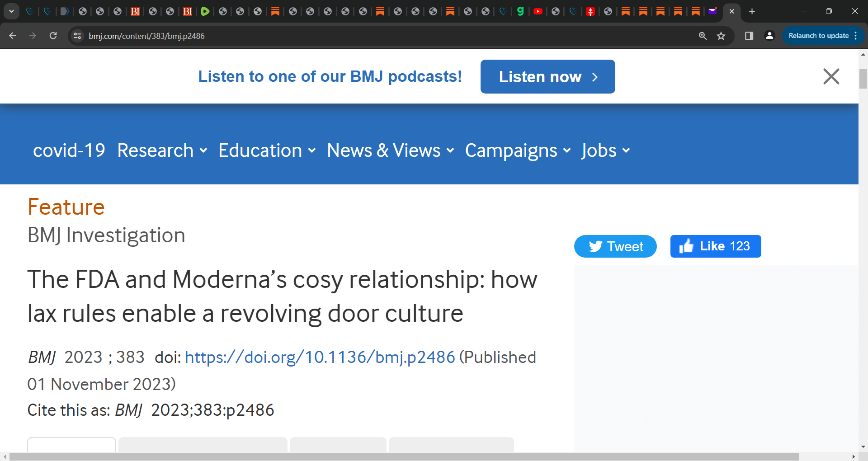Click the orange 'Feature' heading
This screenshot has height=461, width=868.
click(66, 207)
